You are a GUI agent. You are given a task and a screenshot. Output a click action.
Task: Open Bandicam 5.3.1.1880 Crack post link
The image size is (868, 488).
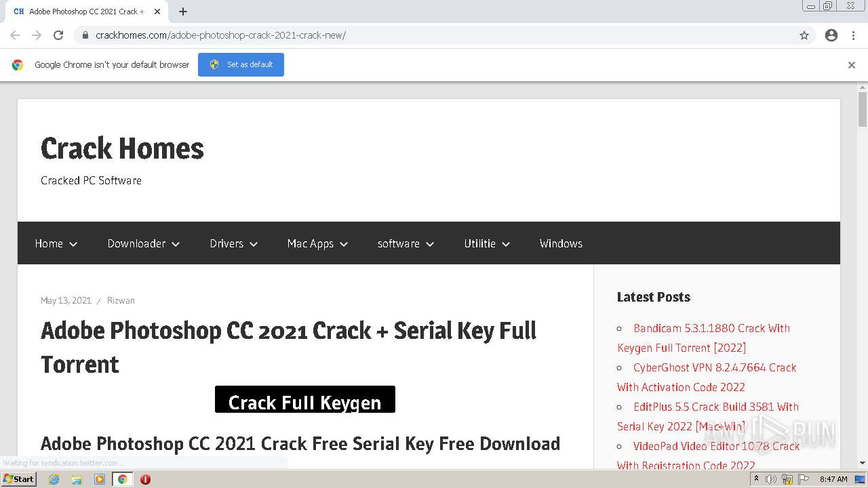[x=703, y=338]
